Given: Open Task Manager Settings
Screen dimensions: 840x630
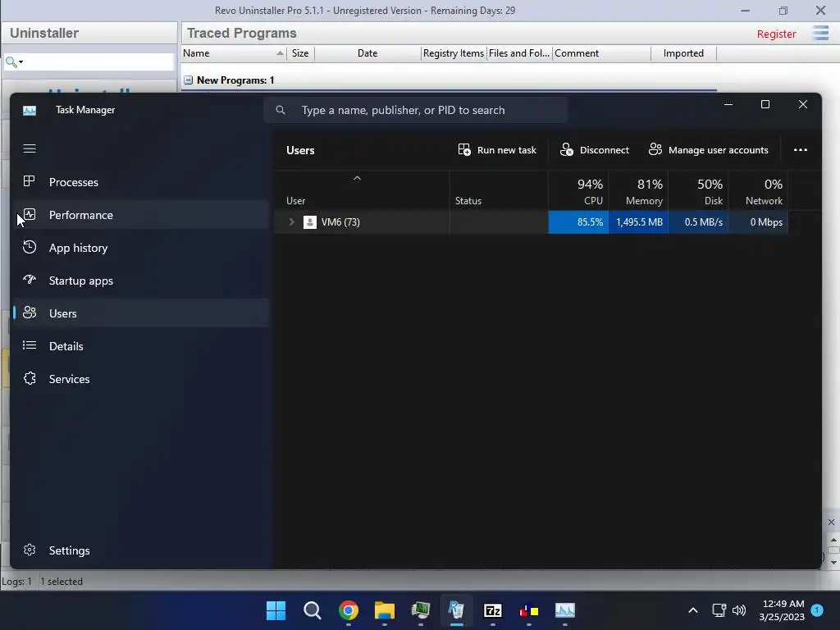Looking at the screenshot, I should tap(141, 550).
